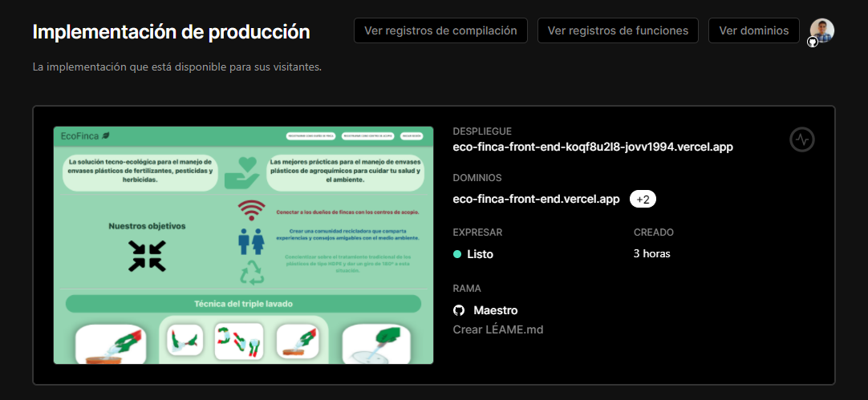The height and width of the screenshot is (400, 868).
Task: Open the Maestro branch link
Action: coord(496,310)
